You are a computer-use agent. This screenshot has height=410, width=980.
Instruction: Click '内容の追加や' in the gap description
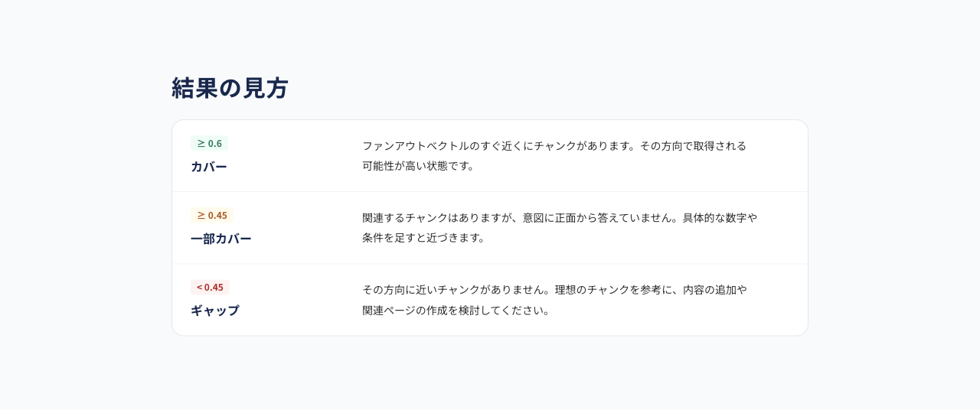(715, 289)
